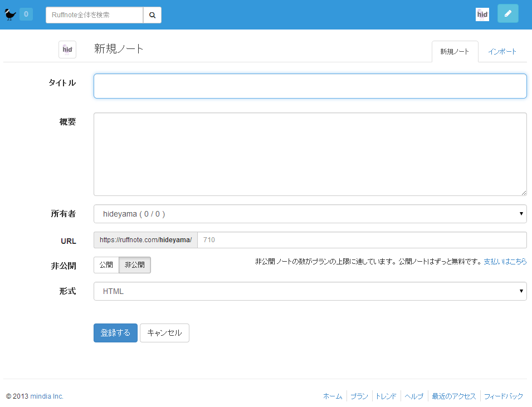This screenshot has width=532, height=407.
Task: Open the user avatar menu in header
Action: point(482,14)
